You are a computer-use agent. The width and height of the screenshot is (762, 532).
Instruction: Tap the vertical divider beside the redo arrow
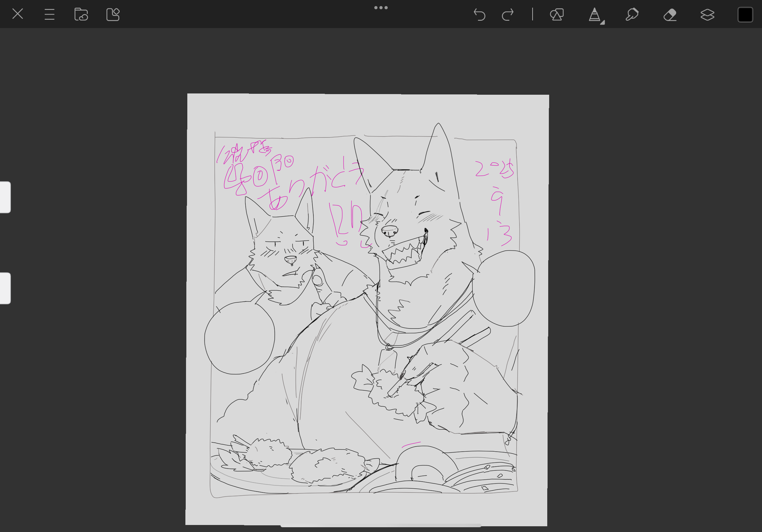(532, 14)
